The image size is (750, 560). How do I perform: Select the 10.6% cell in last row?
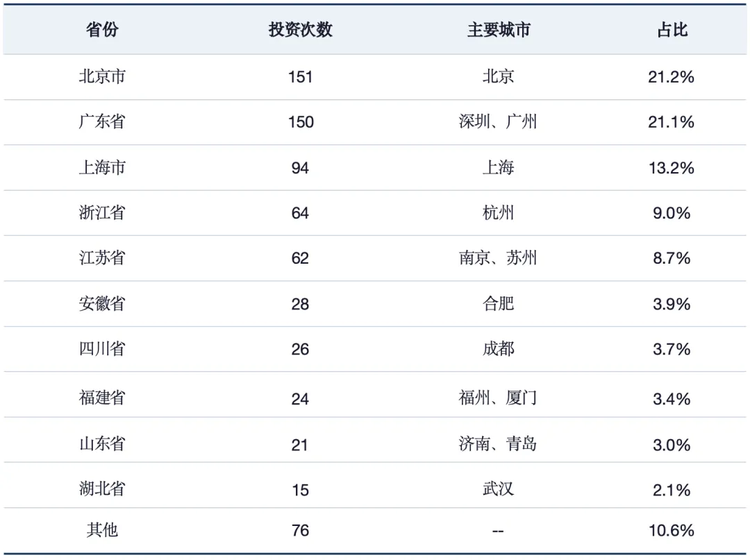point(671,530)
